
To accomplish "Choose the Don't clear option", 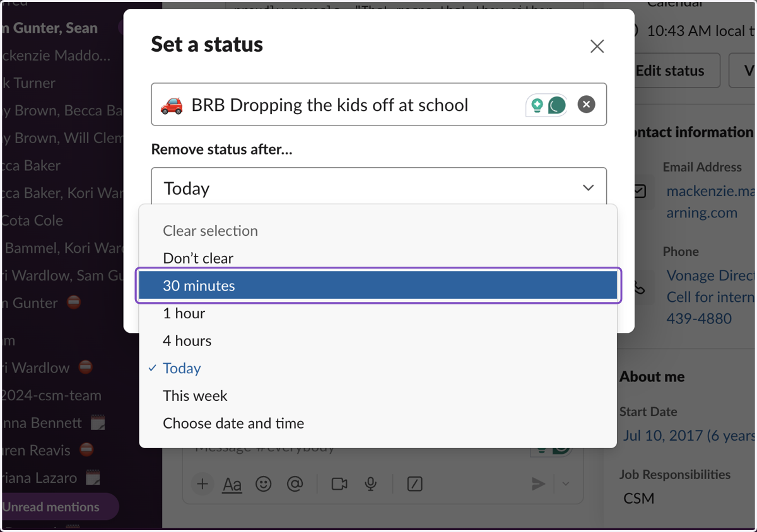I will [x=378, y=258].
